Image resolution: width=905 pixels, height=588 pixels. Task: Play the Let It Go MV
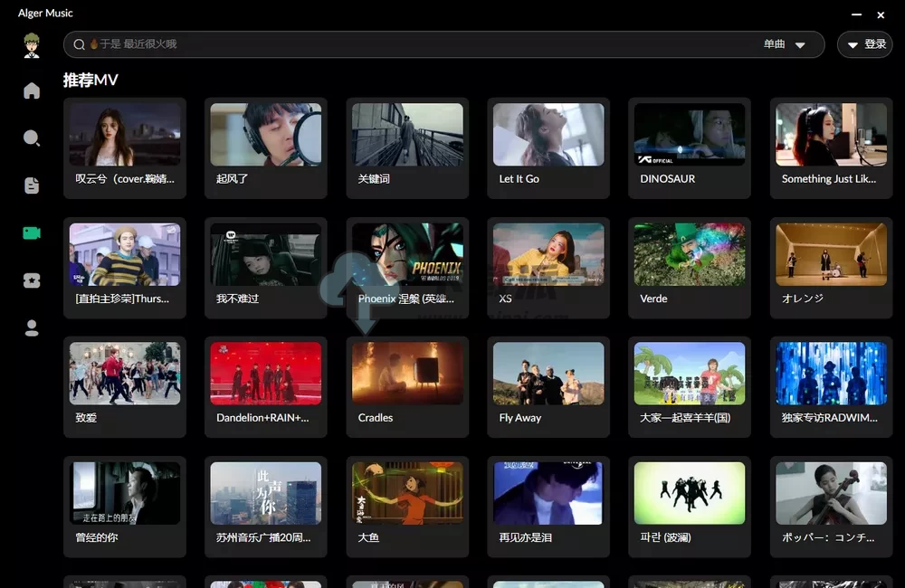coord(548,147)
